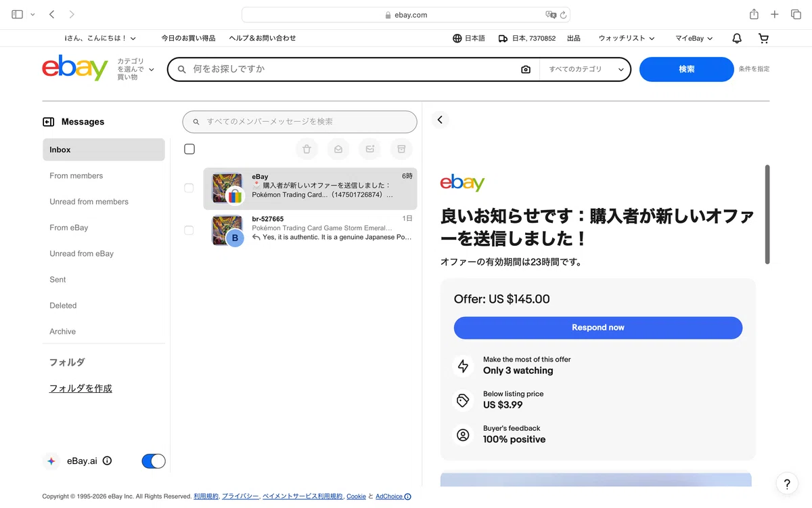Click the Messages panel collapse icon

pyautogui.click(x=48, y=122)
